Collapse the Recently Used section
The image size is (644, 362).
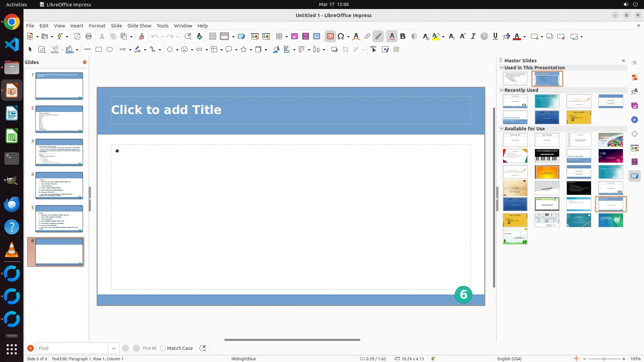pos(502,90)
